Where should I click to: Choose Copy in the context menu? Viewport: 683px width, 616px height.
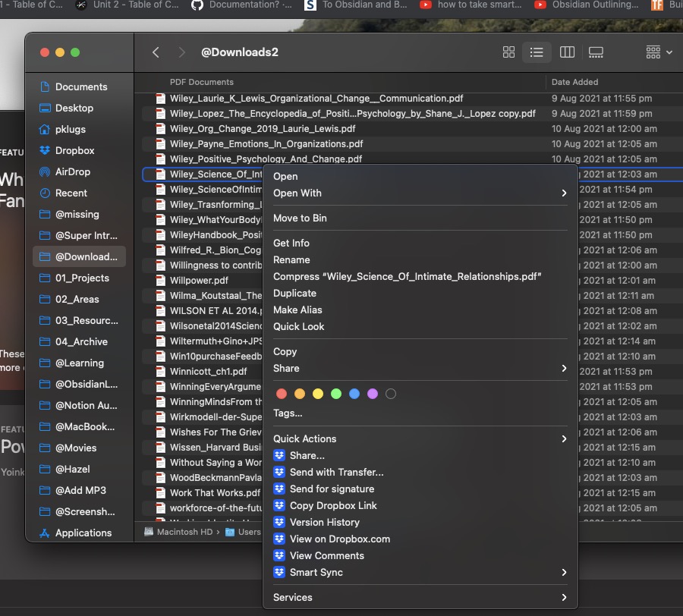point(420,351)
